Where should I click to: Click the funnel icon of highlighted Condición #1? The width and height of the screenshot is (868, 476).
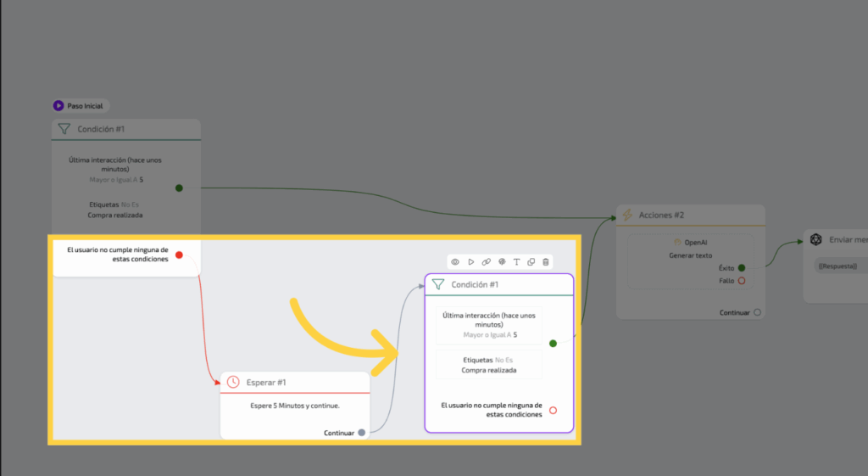click(x=438, y=285)
